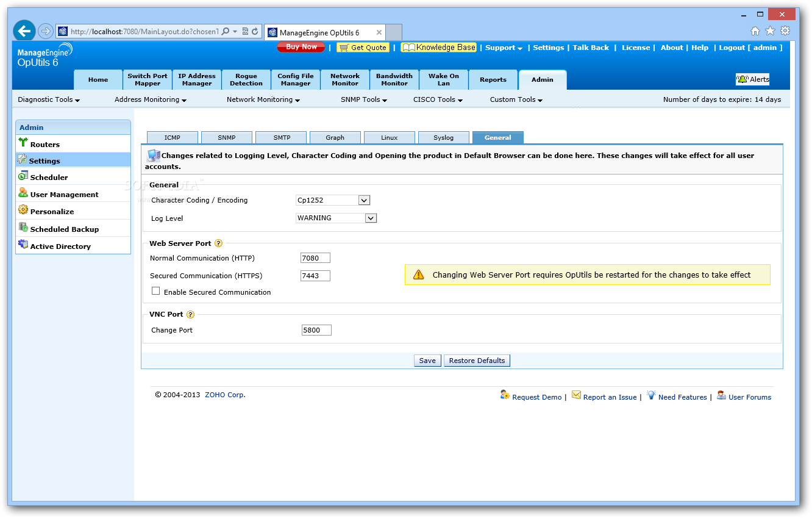
Task: Switch to the Linux tab
Action: (x=390, y=138)
